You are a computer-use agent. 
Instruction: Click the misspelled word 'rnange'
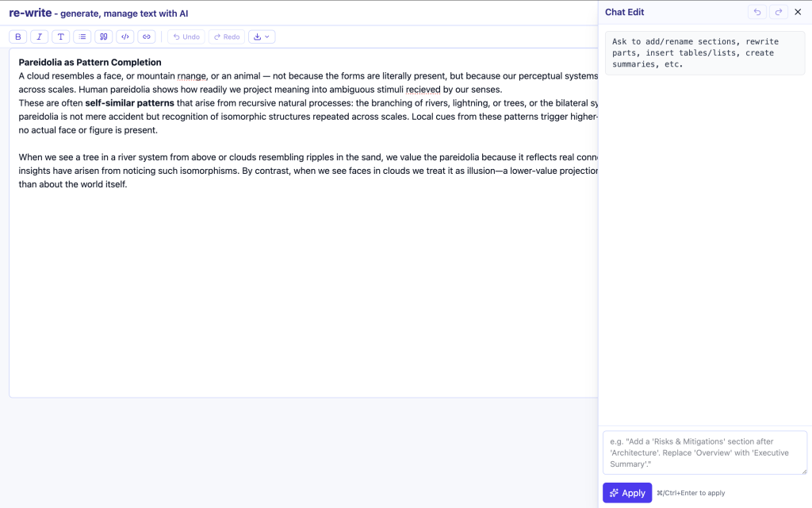(x=192, y=76)
